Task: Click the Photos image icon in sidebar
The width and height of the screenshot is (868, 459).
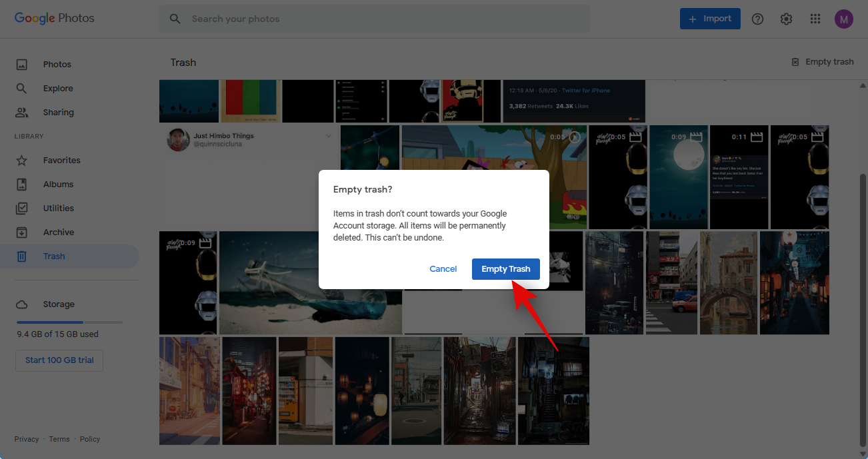Action: click(x=22, y=65)
